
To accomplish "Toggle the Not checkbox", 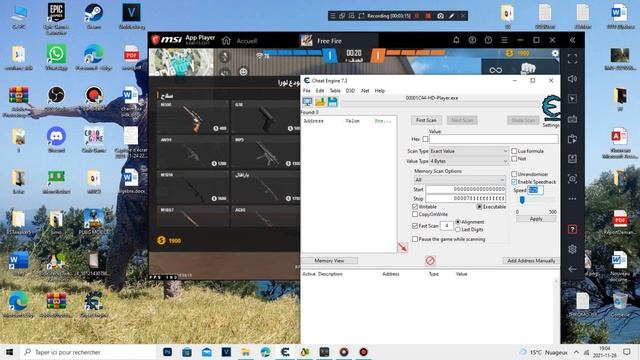I will 514,159.
